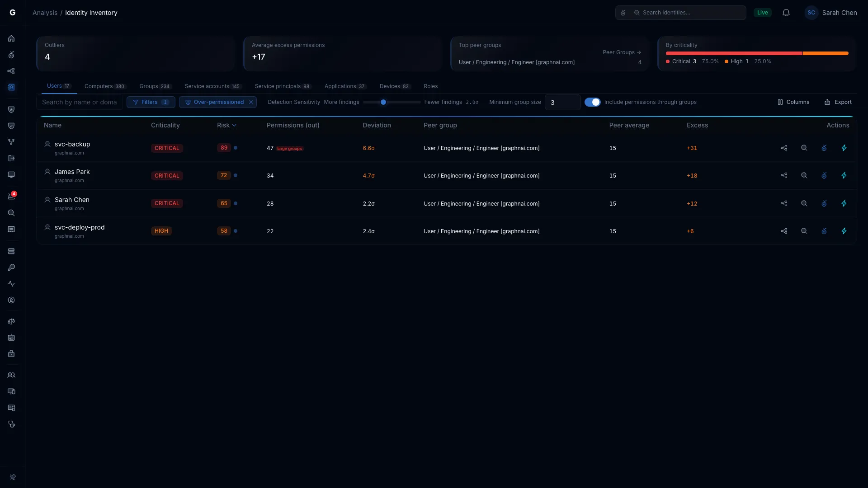868x488 pixels.
Task: Click the key icon in the sidebar
Action: coord(11,267)
